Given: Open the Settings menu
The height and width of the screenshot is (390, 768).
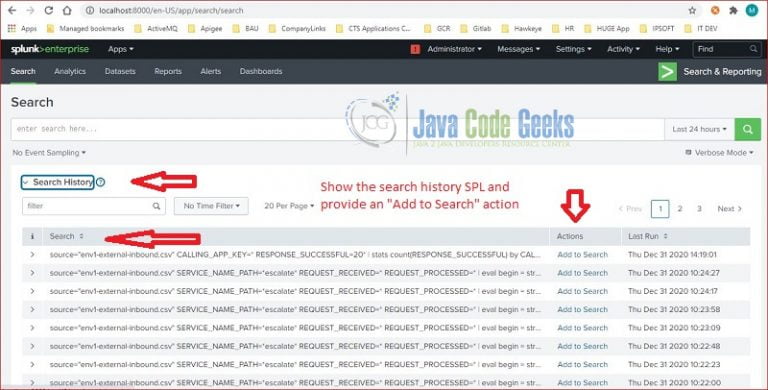Looking at the screenshot, I should point(574,49).
